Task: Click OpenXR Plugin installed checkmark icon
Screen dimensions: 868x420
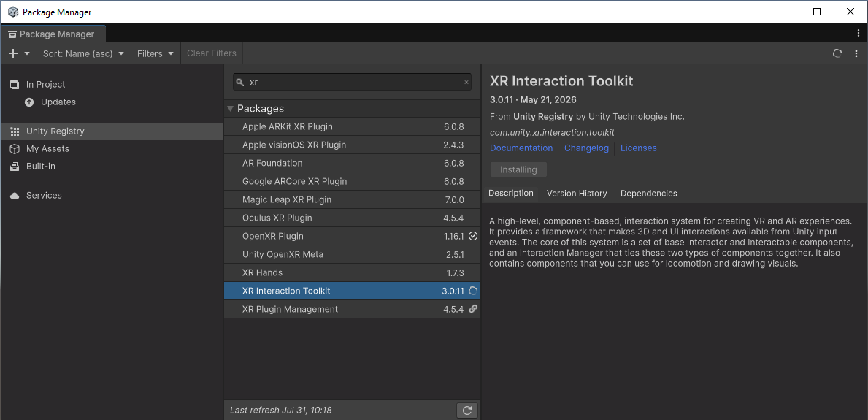Action: (473, 236)
